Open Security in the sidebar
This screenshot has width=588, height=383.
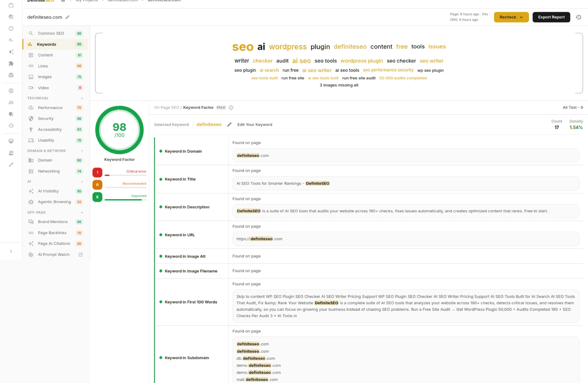[x=55, y=119]
